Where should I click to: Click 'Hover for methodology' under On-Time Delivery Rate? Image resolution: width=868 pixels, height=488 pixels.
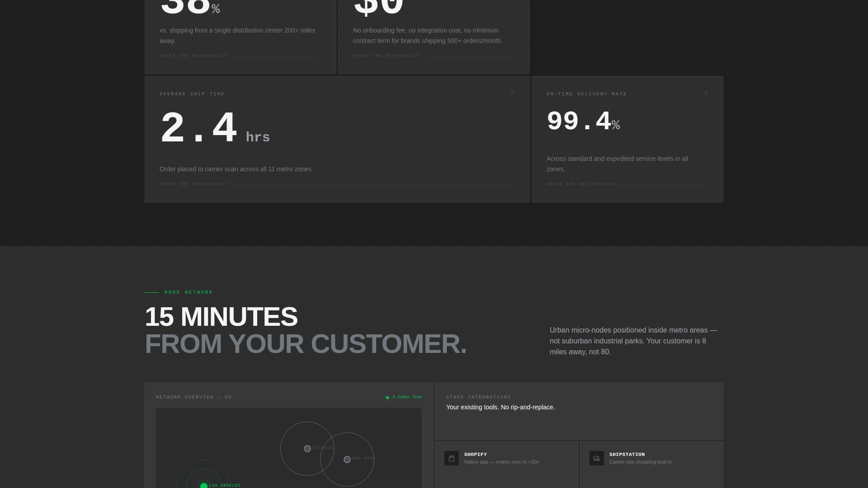(x=580, y=184)
